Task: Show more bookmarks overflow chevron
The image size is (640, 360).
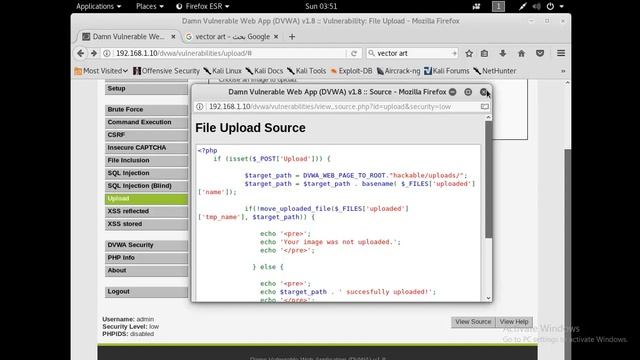Action: coord(563,71)
